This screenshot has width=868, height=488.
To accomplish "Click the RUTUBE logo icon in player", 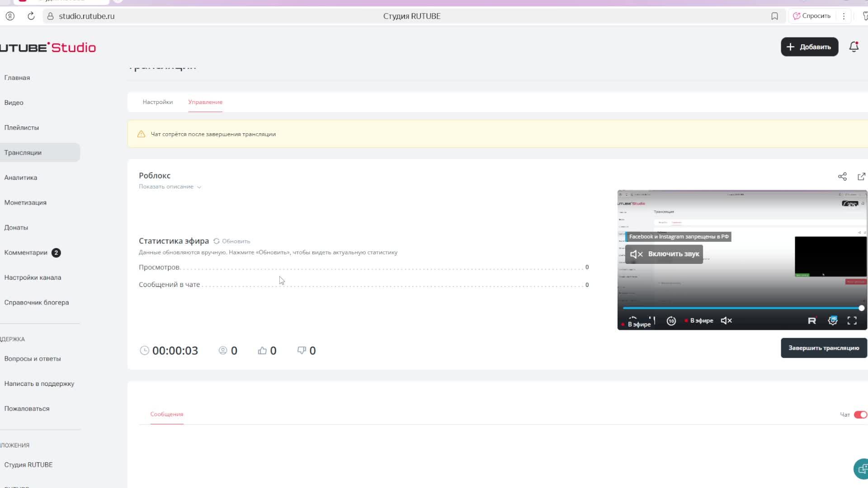I will tap(812, 320).
